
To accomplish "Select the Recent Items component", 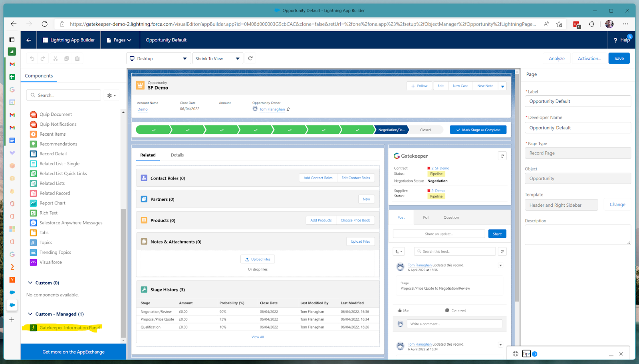I will coord(52,134).
